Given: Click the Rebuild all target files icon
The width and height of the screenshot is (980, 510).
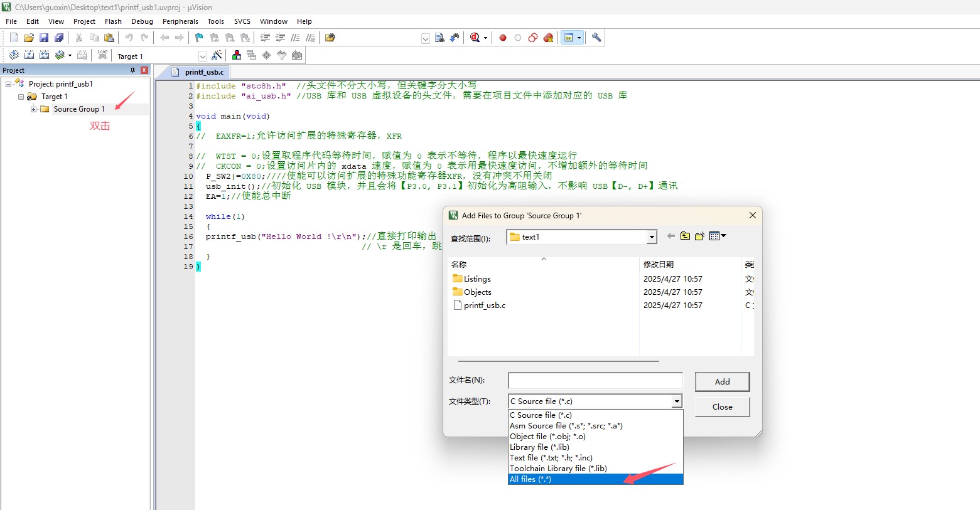Looking at the screenshot, I should pyautogui.click(x=44, y=55).
